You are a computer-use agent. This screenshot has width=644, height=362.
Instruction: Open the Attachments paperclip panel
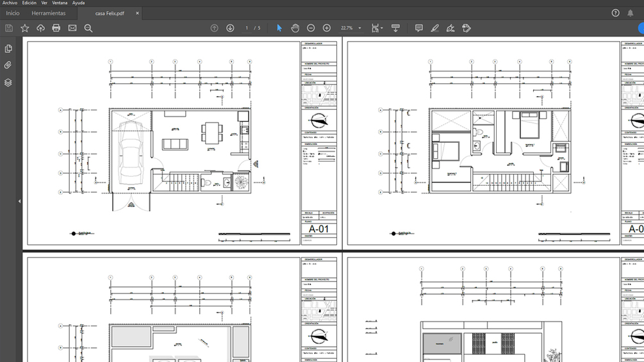(8, 65)
